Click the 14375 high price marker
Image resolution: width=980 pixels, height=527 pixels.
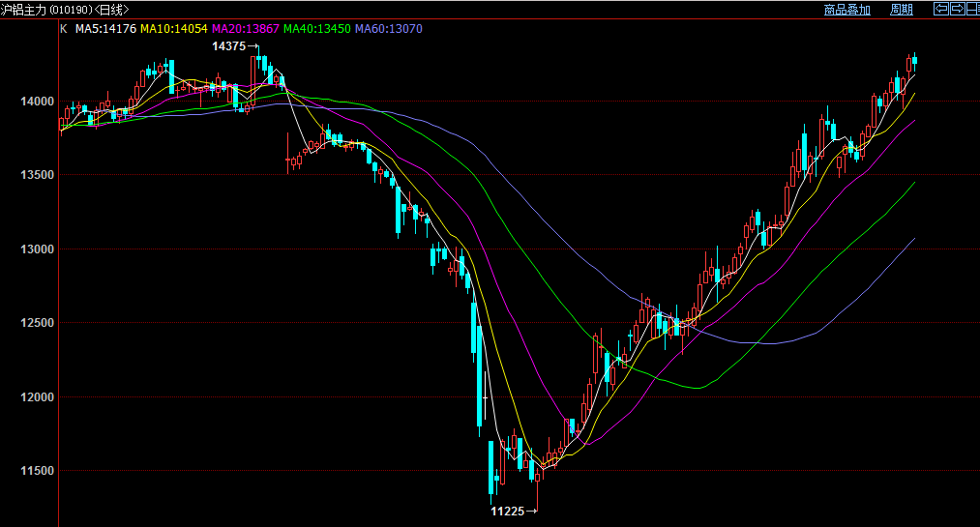229,45
